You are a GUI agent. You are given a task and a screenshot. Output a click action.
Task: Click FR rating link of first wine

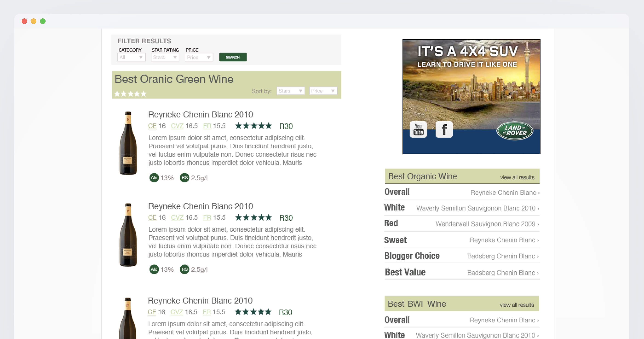(x=207, y=126)
